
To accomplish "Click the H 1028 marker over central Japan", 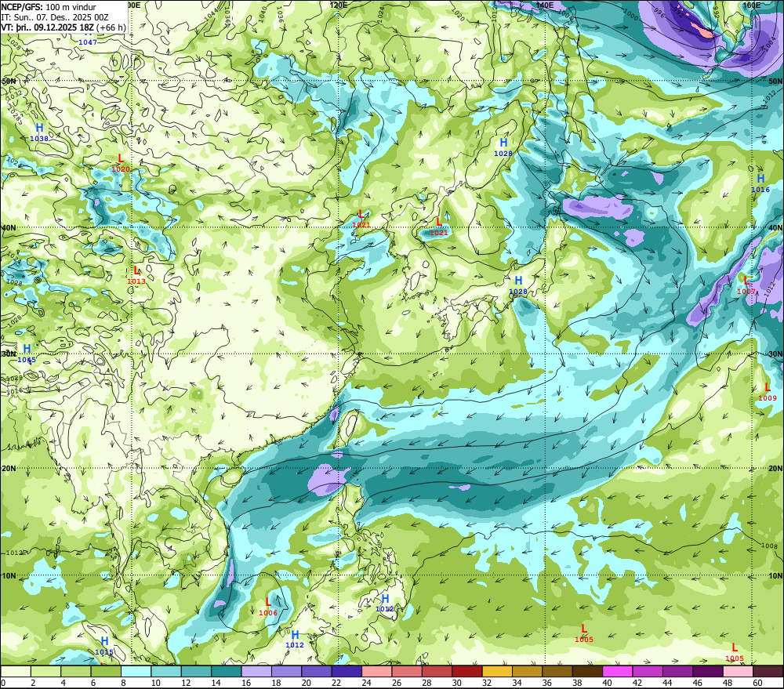I will [518, 285].
